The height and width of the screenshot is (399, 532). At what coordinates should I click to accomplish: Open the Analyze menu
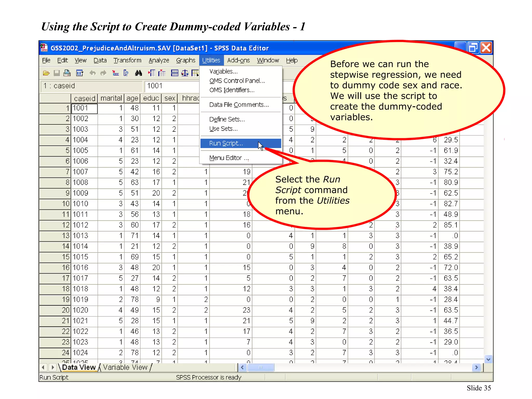(x=159, y=61)
